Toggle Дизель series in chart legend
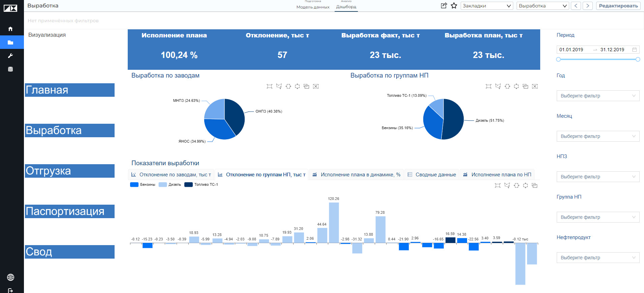Screen dimensions: 644x293 tap(170, 184)
